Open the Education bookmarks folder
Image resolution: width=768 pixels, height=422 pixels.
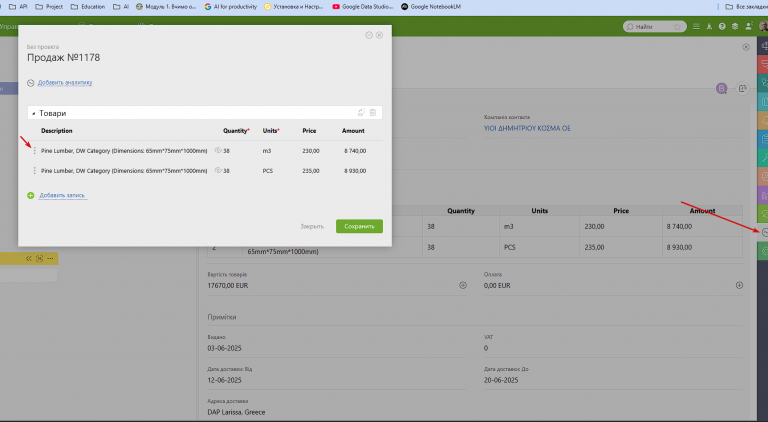pos(88,7)
